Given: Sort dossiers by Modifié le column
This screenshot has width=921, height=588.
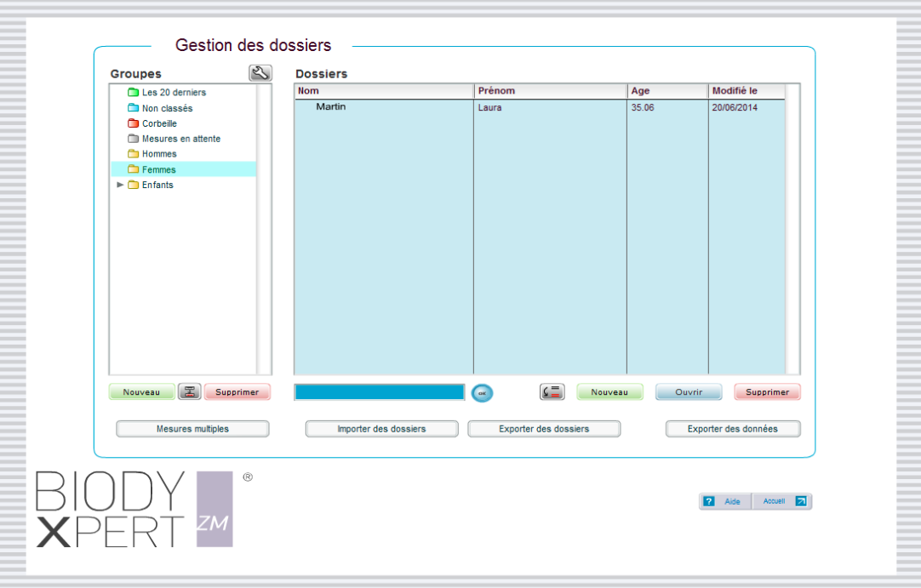Looking at the screenshot, I should tap(746, 91).
